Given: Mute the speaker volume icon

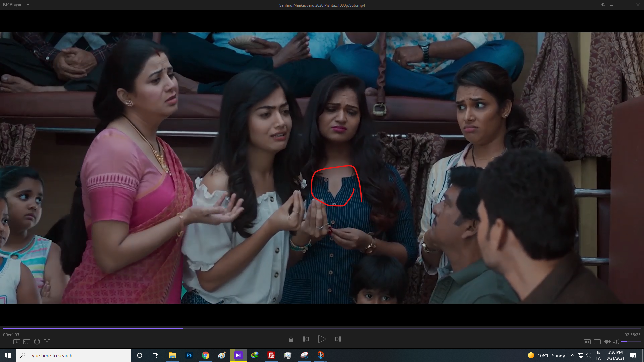Looking at the screenshot, I should pos(616,342).
